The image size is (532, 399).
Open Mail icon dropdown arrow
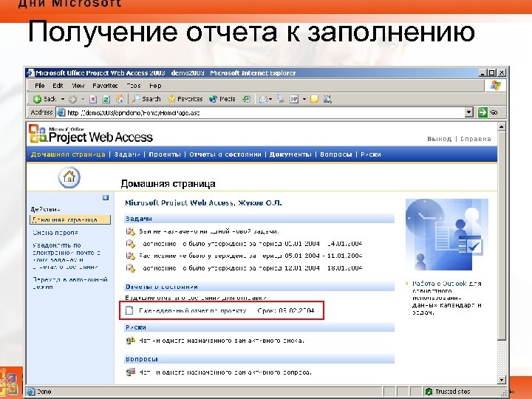(x=270, y=99)
